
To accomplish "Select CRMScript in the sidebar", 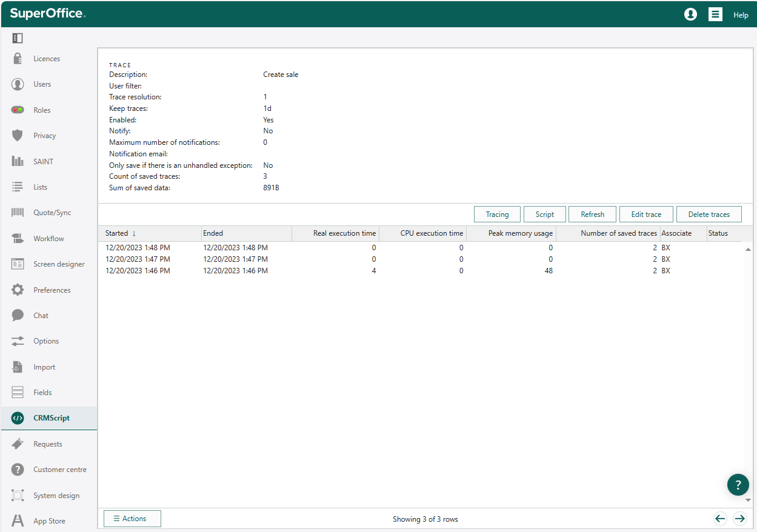I will pyautogui.click(x=48, y=418).
